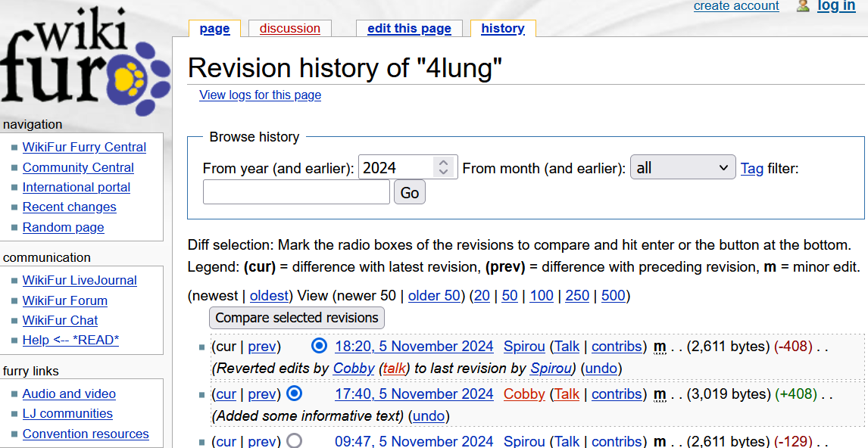868x448 pixels.
Task: Select radio button for 18:20 revision
Action: pyautogui.click(x=319, y=346)
